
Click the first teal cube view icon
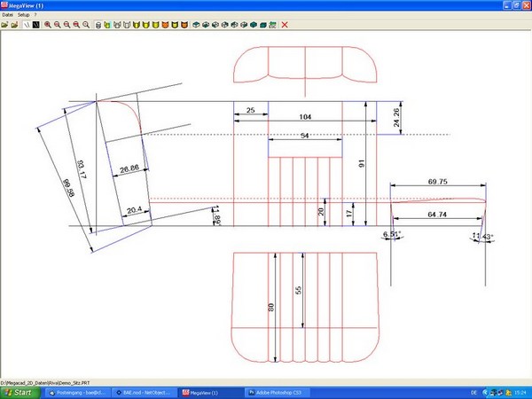[x=195, y=24]
